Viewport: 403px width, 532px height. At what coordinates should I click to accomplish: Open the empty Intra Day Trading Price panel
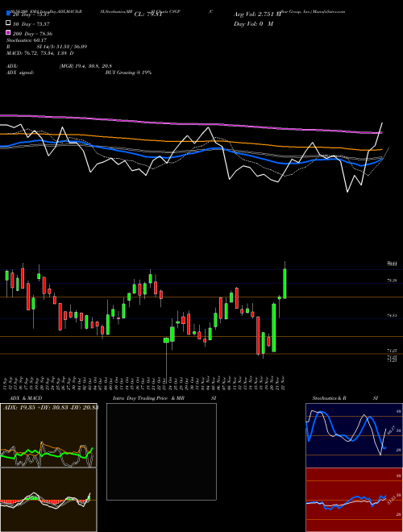[161, 451]
